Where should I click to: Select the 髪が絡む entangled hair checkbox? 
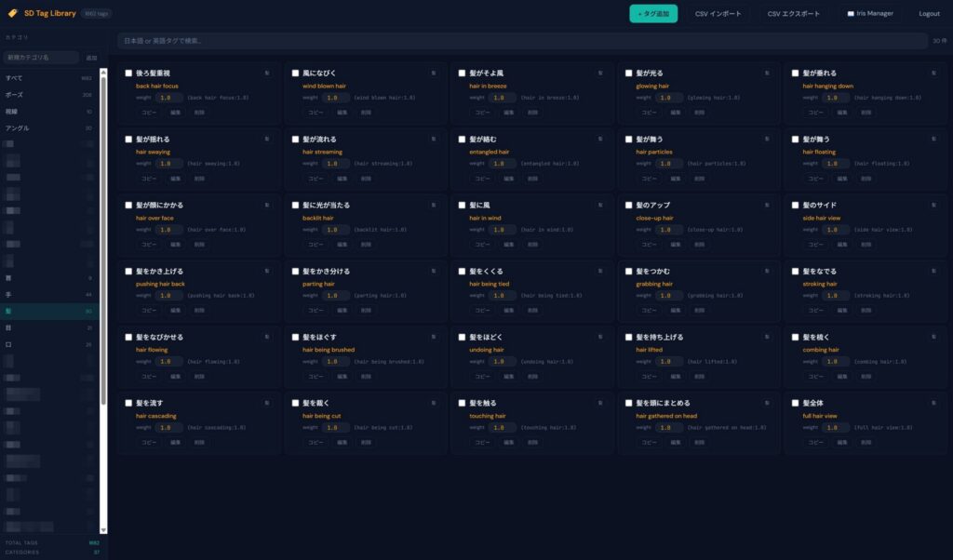pos(462,139)
